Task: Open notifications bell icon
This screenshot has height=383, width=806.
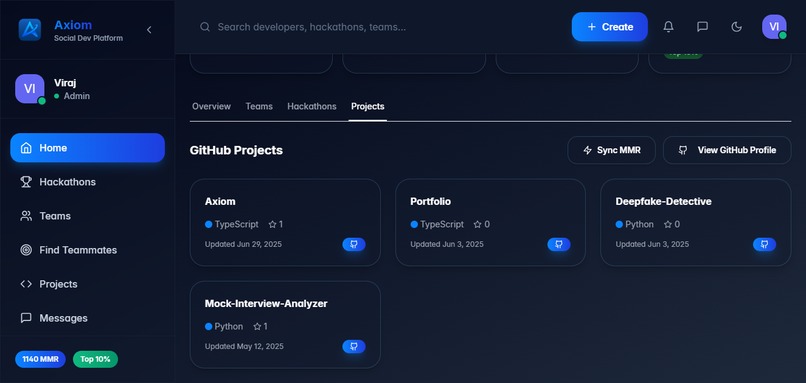Action: pyautogui.click(x=668, y=27)
